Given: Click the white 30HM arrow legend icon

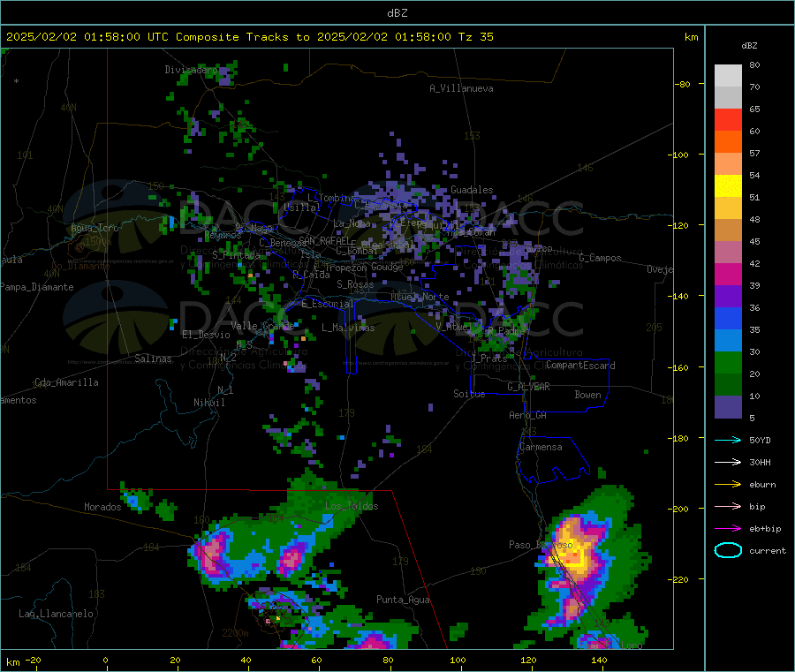Looking at the screenshot, I should [x=728, y=462].
